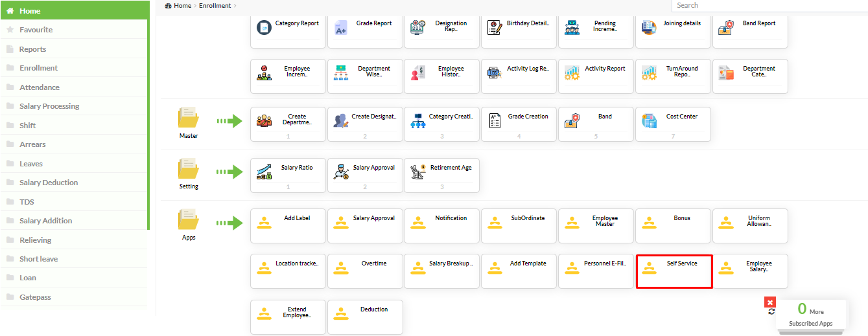Click the Setting folder icon
The image size is (868, 336).
point(189,169)
